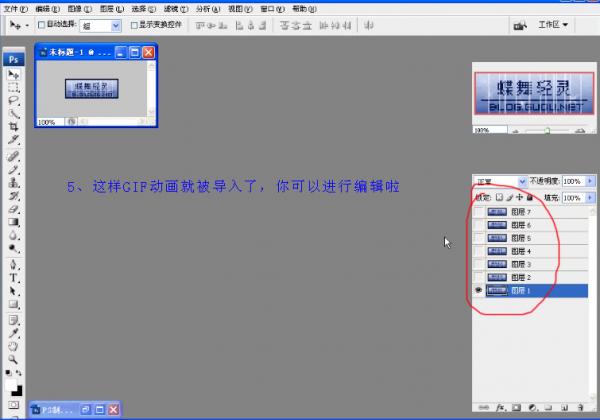
Task: Create new adjustment layer icon
Action: coord(533,408)
